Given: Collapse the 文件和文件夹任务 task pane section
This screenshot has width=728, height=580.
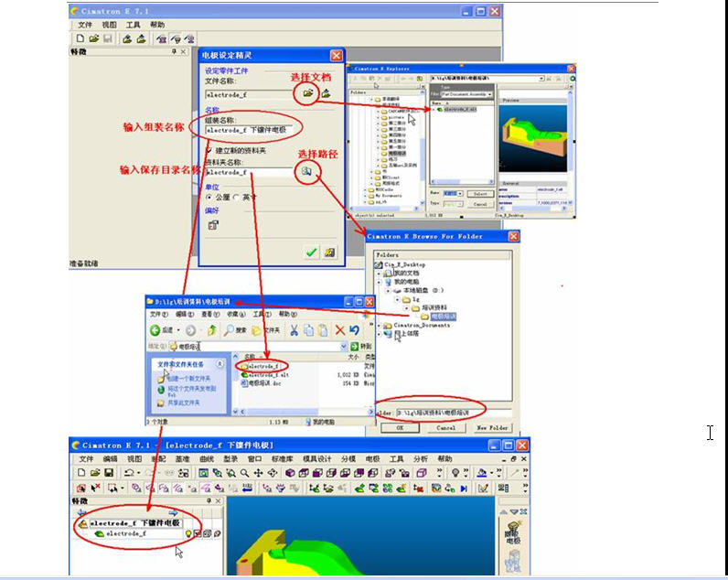Looking at the screenshot, I should click(219, 364).
